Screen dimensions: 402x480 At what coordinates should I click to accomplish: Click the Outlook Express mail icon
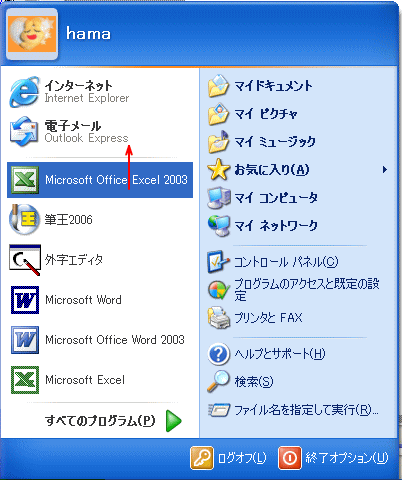(x=24, y=132)
